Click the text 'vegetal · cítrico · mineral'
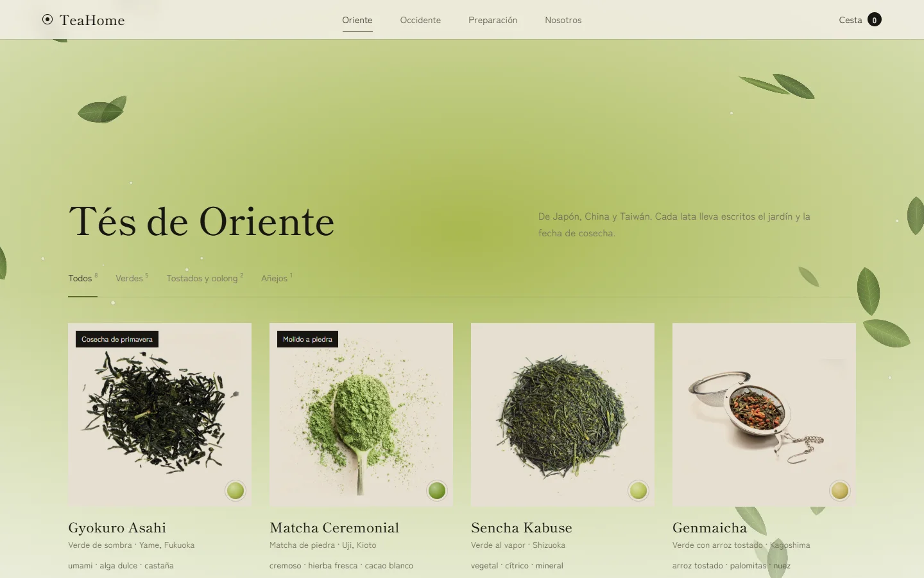Screen dimensions: 924x578 coord(517,566)
